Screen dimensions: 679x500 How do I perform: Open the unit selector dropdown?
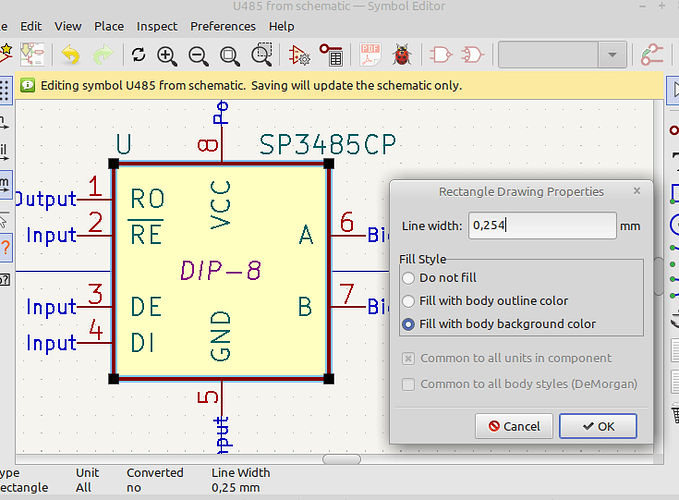pyautogui.click(x=612, y=55)
